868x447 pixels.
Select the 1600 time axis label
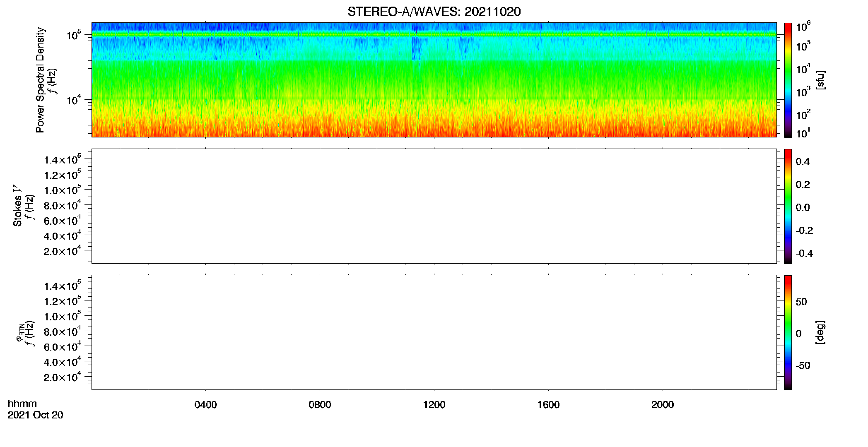point(548,405)
